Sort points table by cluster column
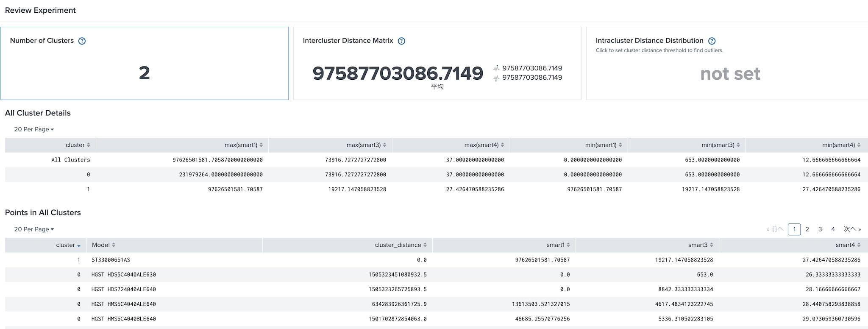 68,245
